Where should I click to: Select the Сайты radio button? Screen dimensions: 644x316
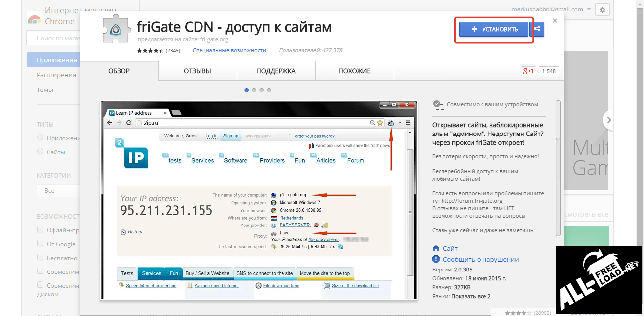40,152
